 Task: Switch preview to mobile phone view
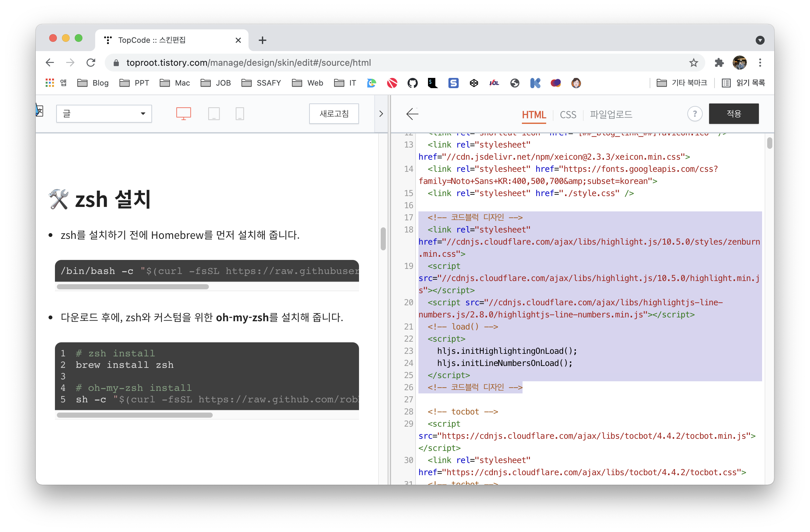pos(240,114)
